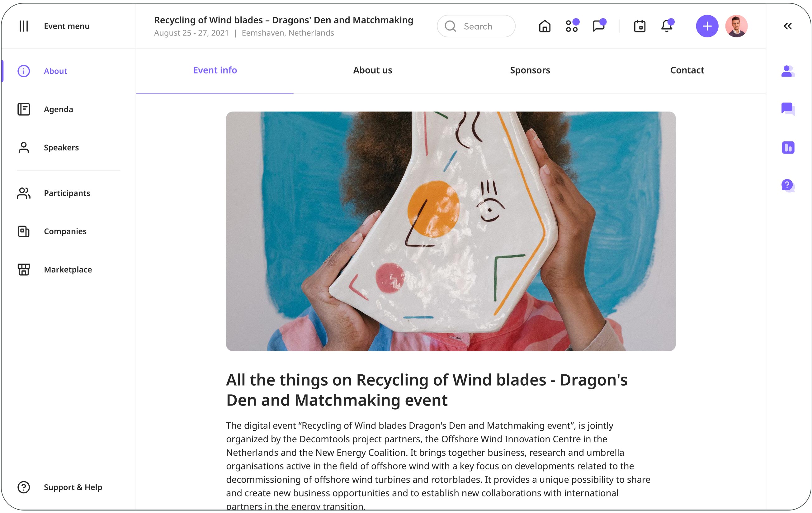This screenshot has width=812, height=513.
Task: Open the purple chat bubble in right rail
Action: tap(788, 109)
